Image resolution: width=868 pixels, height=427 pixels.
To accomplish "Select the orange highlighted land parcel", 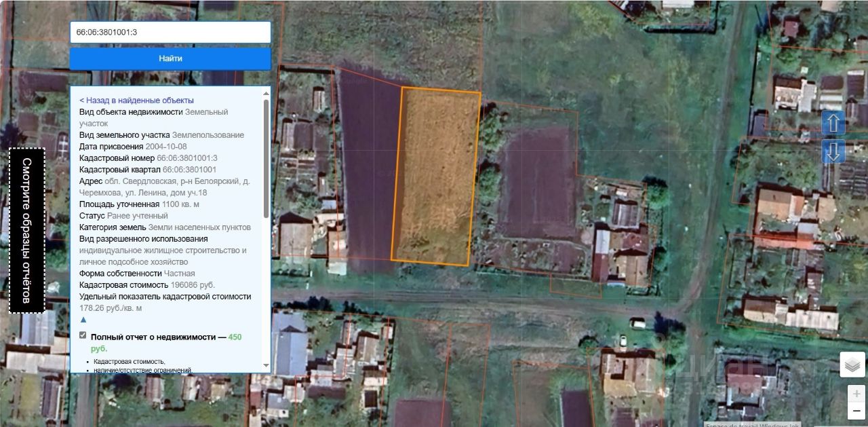I will pyautogui.click(x=436, y=177).
